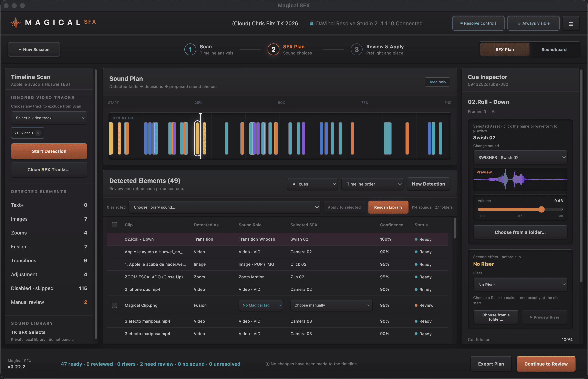
Task: Click the Manual review count in sidebar
Action: 86,302
